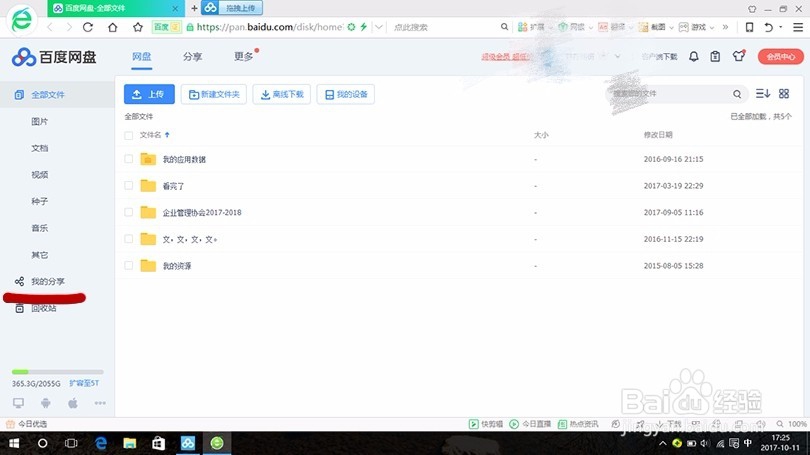Click the Android client icon
Viewport: 810px width, 455px height.
click(x=45, y=403)
